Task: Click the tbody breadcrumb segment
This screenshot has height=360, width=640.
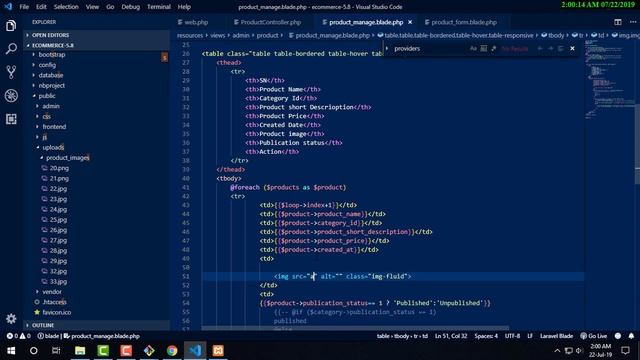Action: pyautogui.click(x=555, y=36)
